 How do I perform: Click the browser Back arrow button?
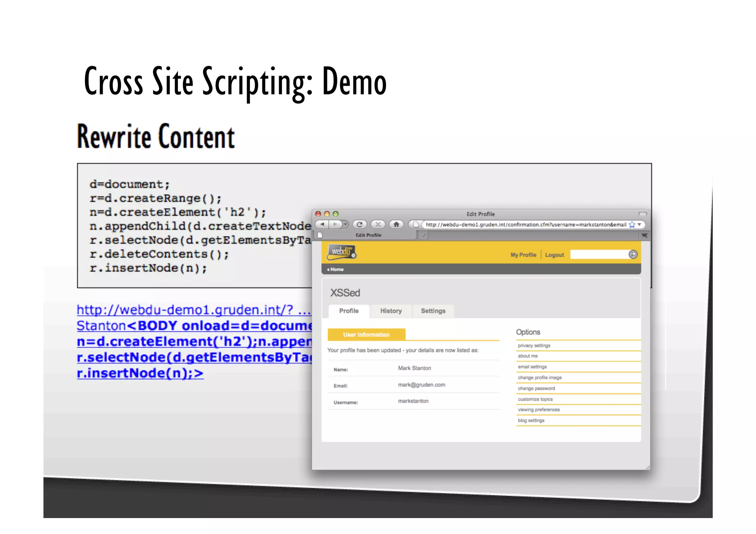pyautogui.click(x=322, y=224)
